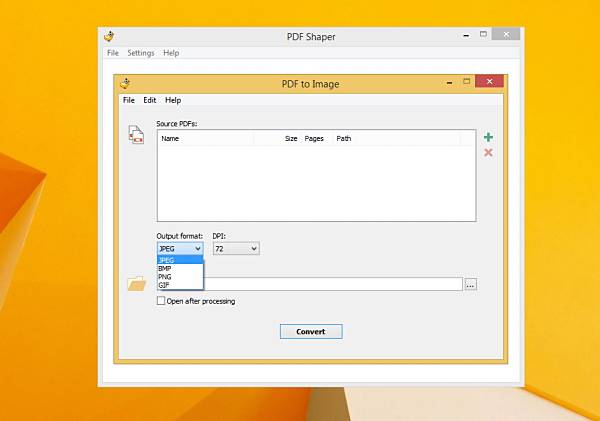
Task: Click the Source PDFs document icon
Action: pos(136,135)
